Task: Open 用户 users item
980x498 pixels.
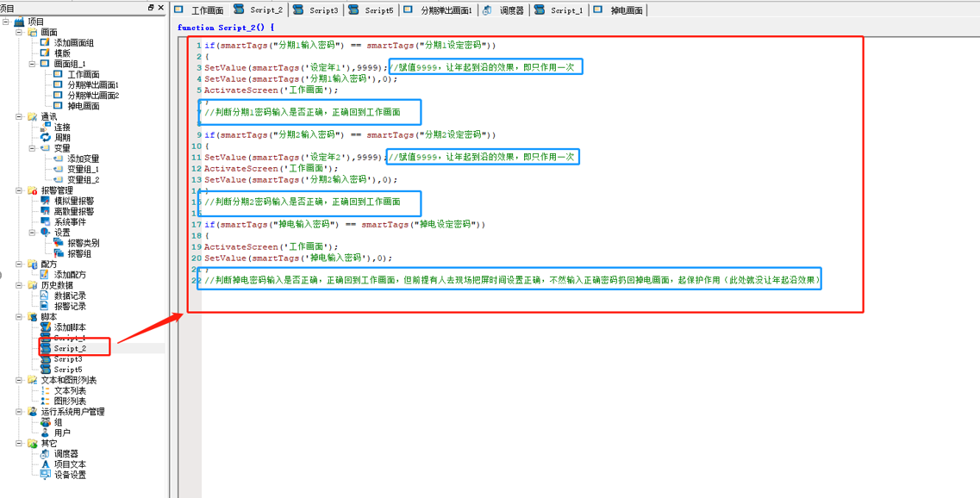Action: point(63,433)
